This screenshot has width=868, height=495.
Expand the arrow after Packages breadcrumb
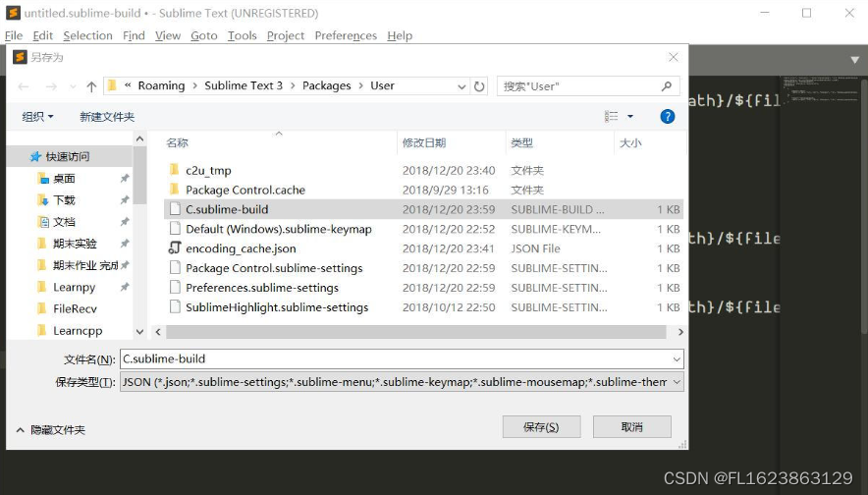[x=361, y=85]
